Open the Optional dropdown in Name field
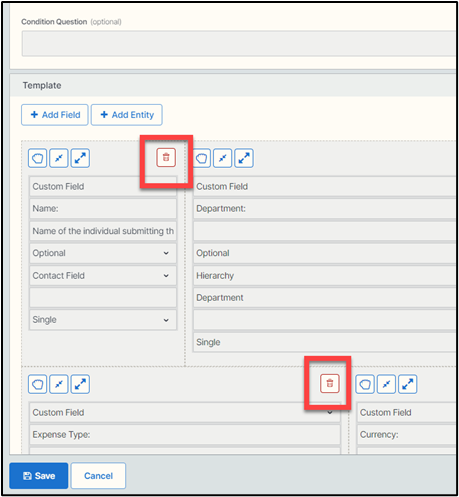 pos(103,253)
